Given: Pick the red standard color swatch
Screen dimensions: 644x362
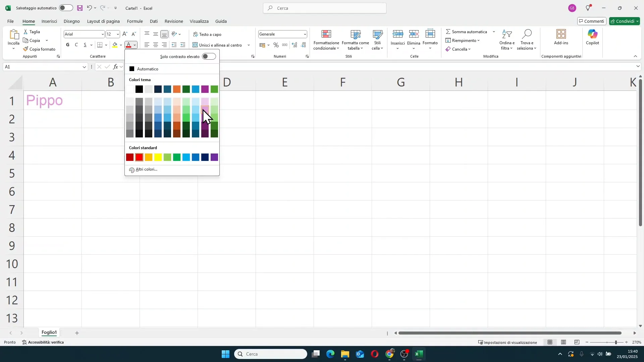Looking at the screenshot, I should [139, 157].
